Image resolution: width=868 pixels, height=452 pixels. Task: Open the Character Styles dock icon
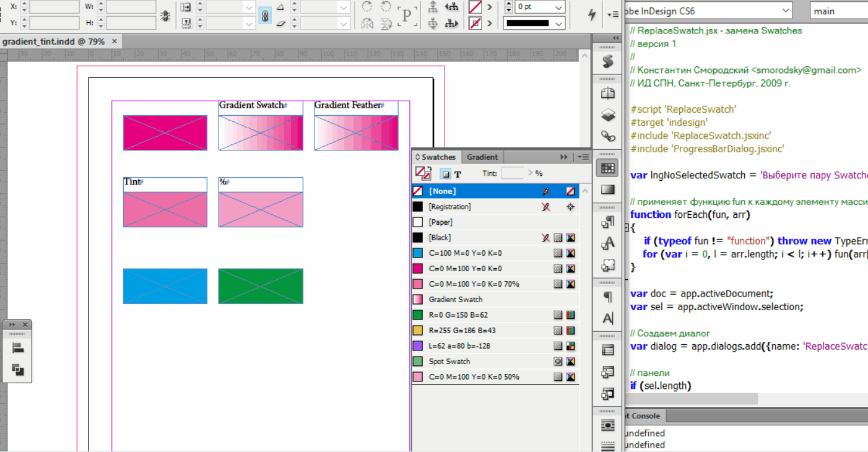coord(607,243)
